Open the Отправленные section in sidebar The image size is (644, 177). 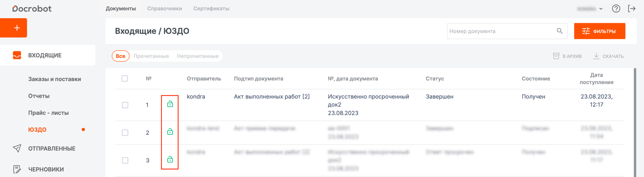pos(52,148)
